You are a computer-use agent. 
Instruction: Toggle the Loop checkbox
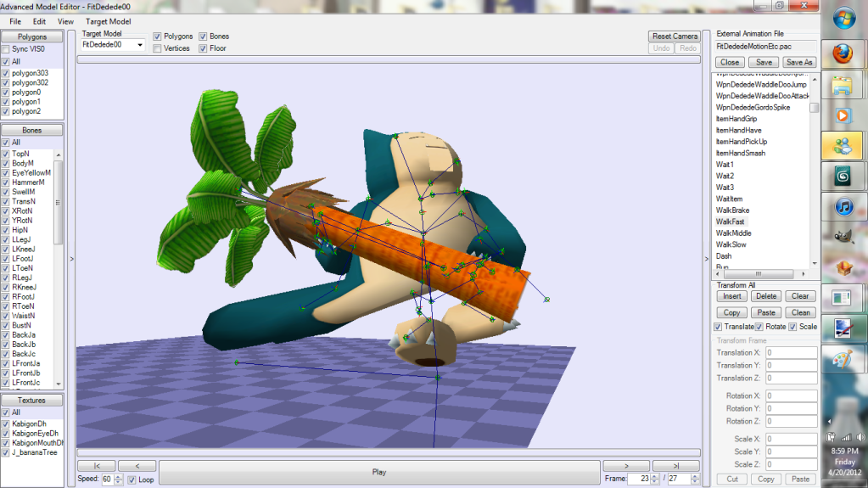pos(132,480)
